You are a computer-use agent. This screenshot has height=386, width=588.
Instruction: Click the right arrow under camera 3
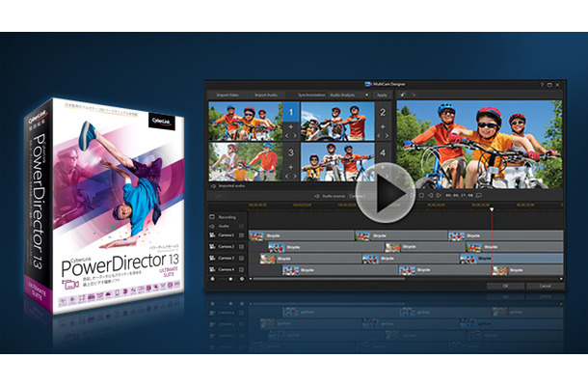point(295,176)
